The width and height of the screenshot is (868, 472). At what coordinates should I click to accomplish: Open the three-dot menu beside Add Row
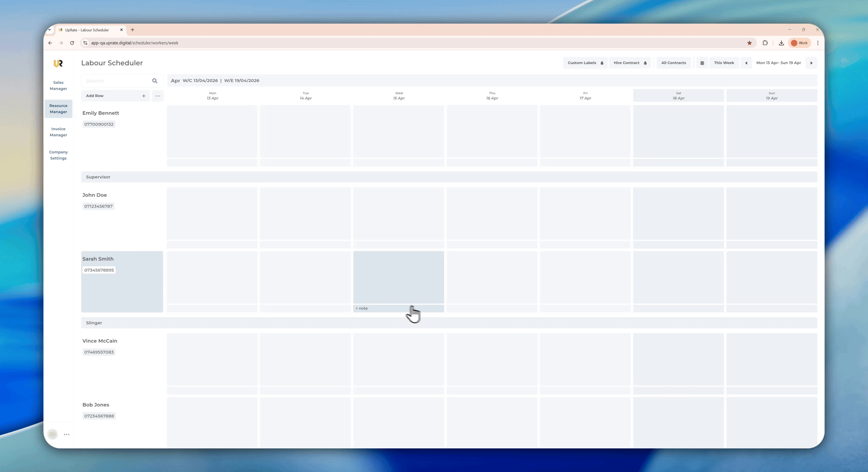pyautogui.click(x=158, y=96)
